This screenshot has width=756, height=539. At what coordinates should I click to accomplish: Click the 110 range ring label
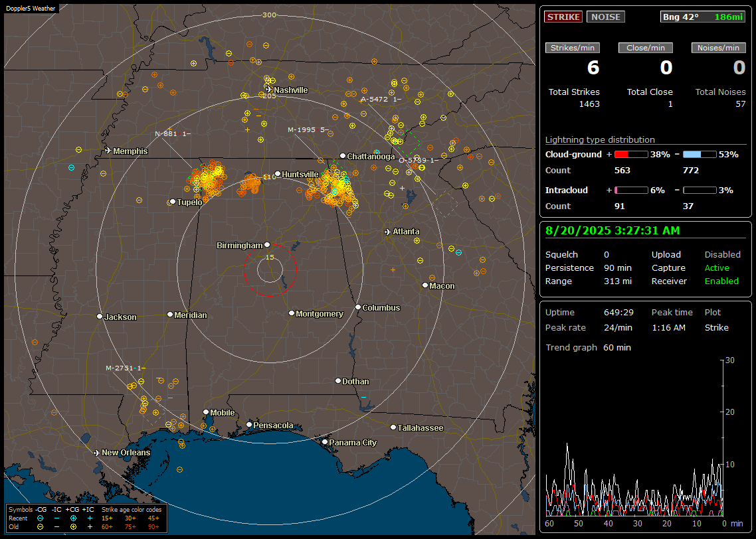(x=270, y=177)
